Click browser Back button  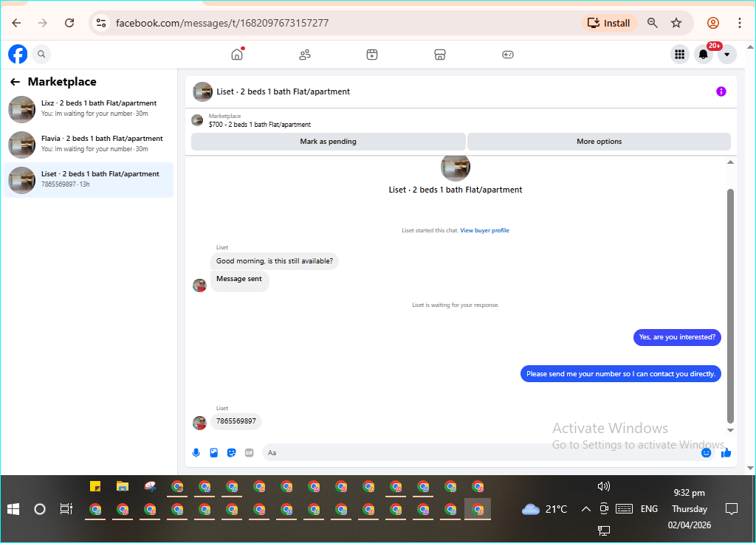pos(16,23)
